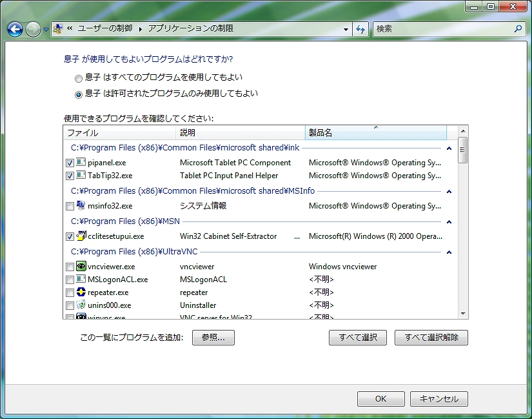
Task: Click the back navigation arrow button
Action: pyautogui.click(x=15, y=29)
